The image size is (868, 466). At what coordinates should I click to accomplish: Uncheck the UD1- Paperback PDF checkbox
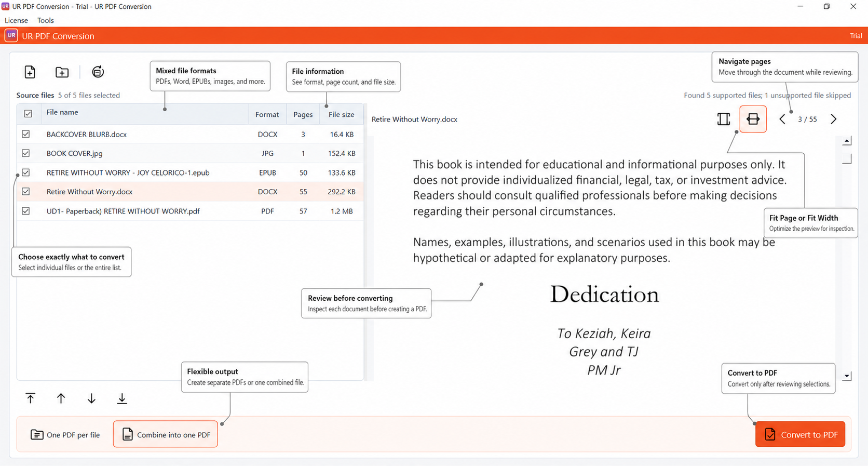tap(26, 211)
